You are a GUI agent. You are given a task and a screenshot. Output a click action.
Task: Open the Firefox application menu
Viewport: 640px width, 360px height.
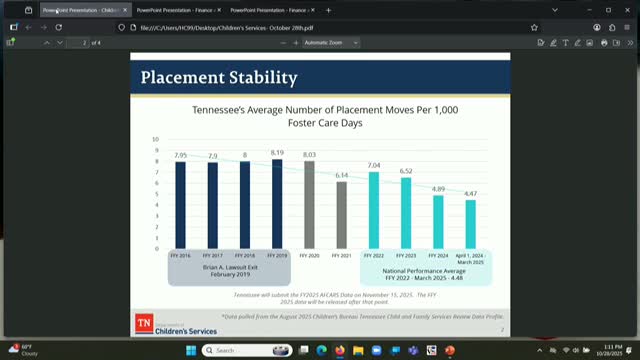[627, 27]
